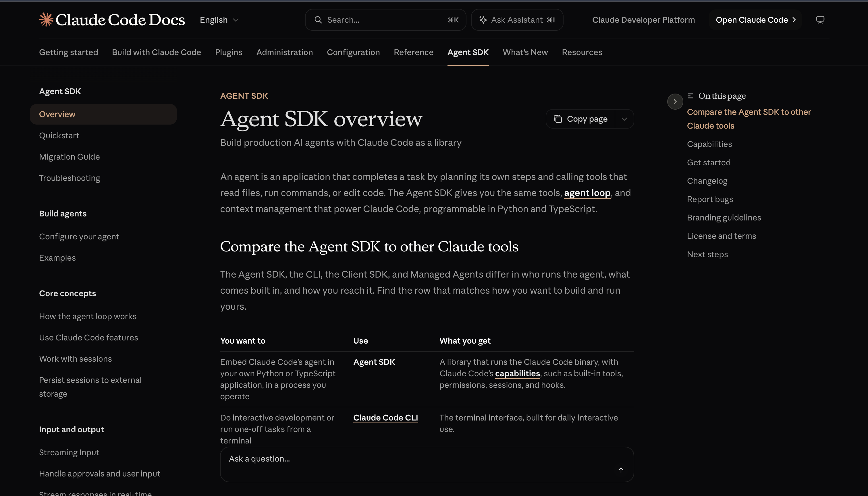This screenshot has width=868, height=496.
Task: Open Use Claude Code features page
Action: coord(88,338)
